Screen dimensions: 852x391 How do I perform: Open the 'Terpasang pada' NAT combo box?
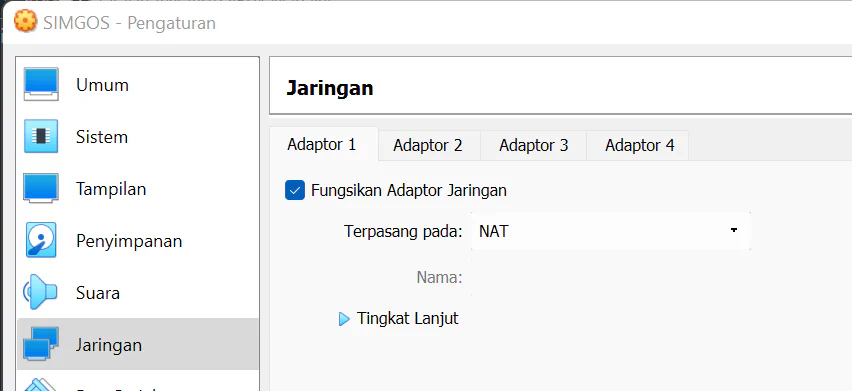pyautogui.click(x=610, y=231)
